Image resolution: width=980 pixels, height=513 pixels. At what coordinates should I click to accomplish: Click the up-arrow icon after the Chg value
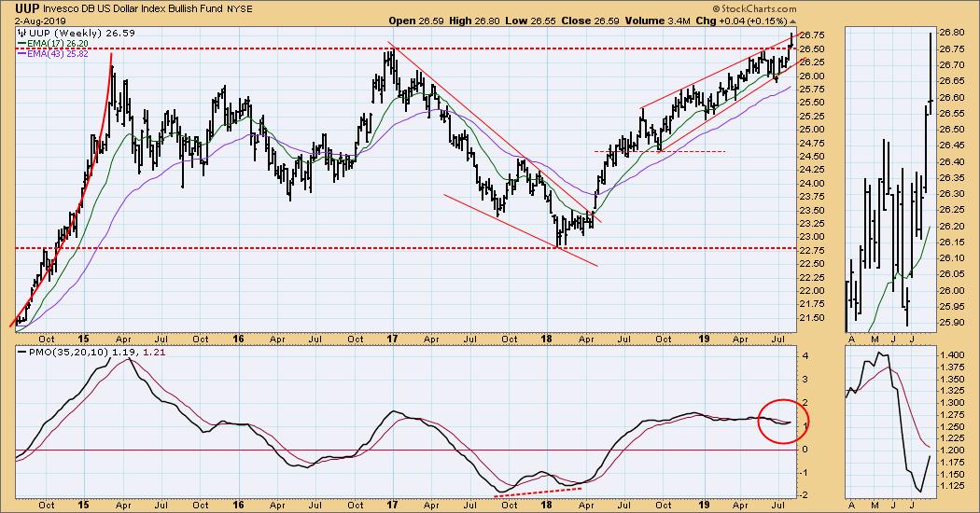[x=793, y=21]
